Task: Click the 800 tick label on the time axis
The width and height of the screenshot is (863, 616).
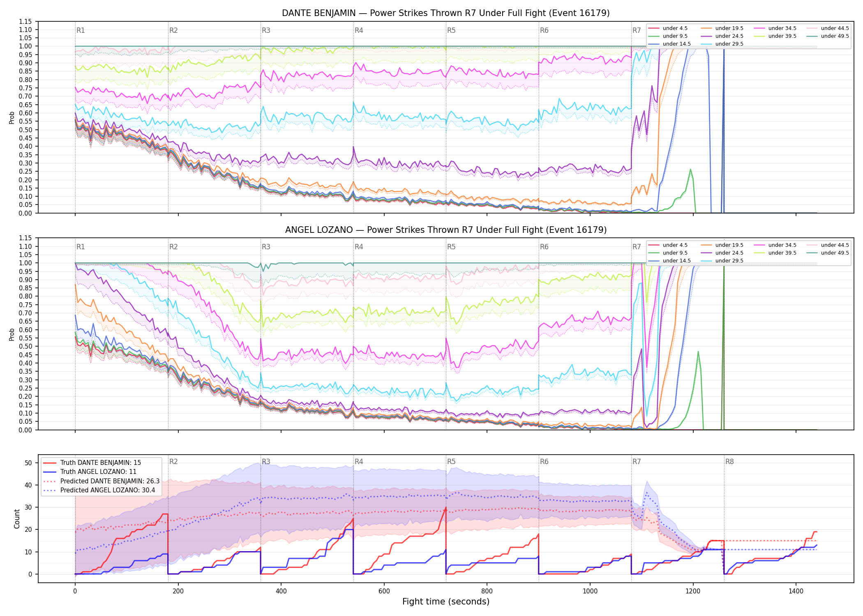Action: [x=487, y=591]
